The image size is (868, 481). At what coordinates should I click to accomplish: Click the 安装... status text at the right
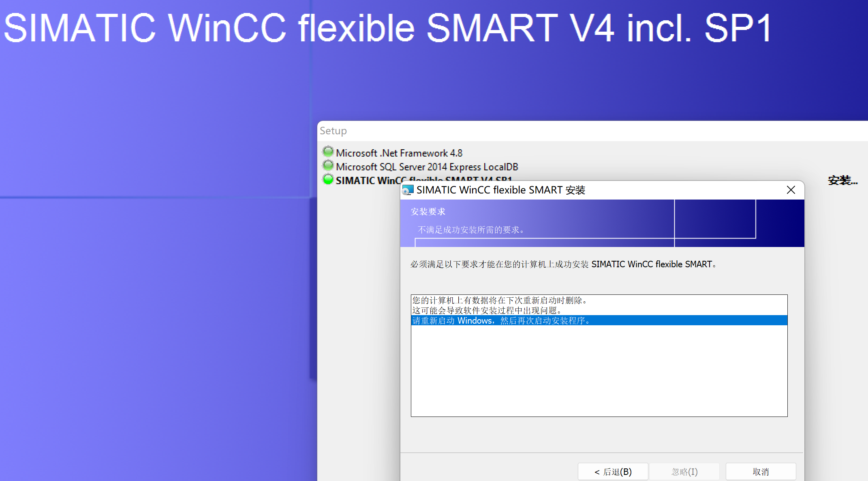pyautogui.click(x=842, y=180)
